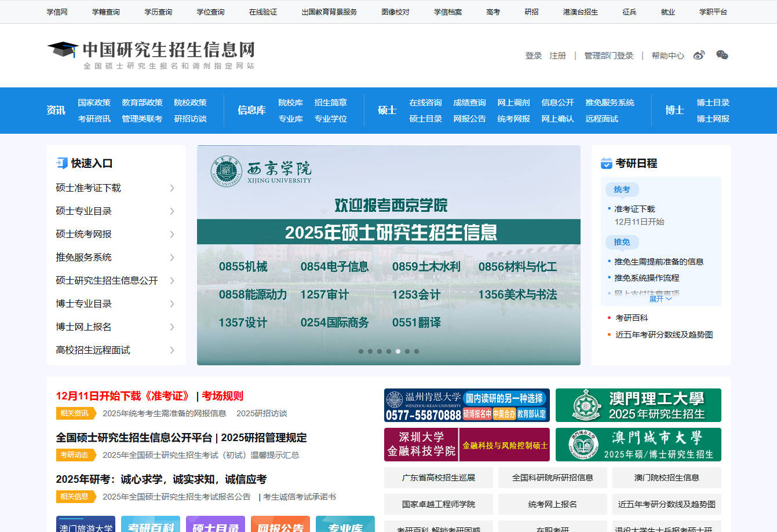Open the 网报公告 tile at bottom
Viewport: 777px width, 532px height.
tap(280, 524)
